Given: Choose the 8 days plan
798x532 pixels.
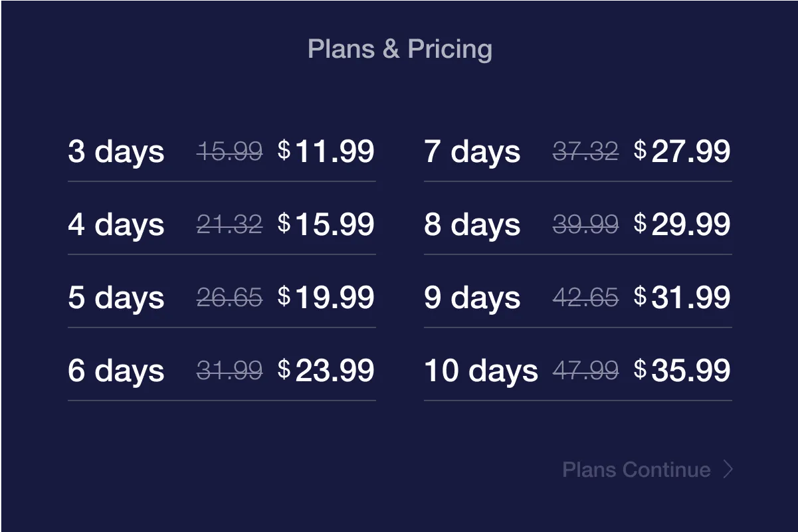Looking at the screenshot, I should (x=578, y=225).
